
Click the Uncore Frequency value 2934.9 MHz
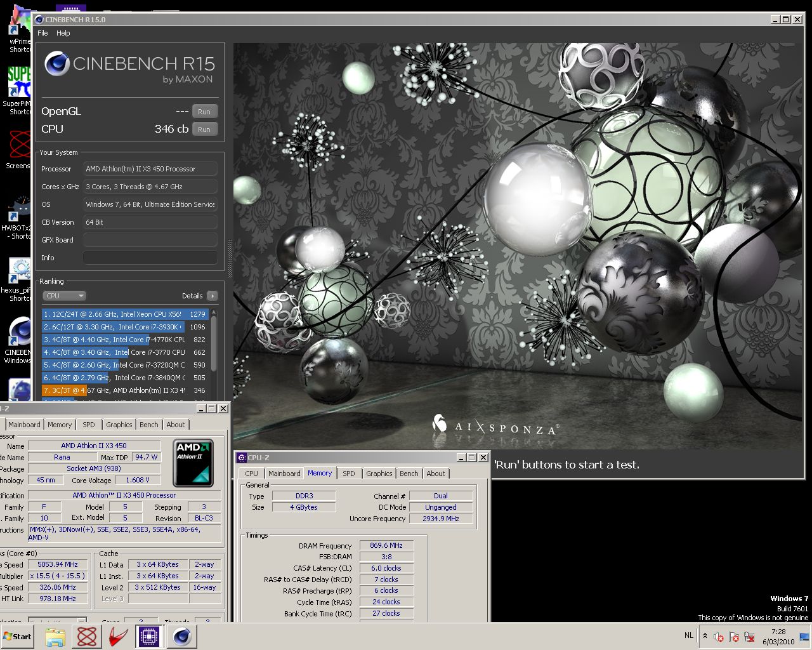[441, 519]
